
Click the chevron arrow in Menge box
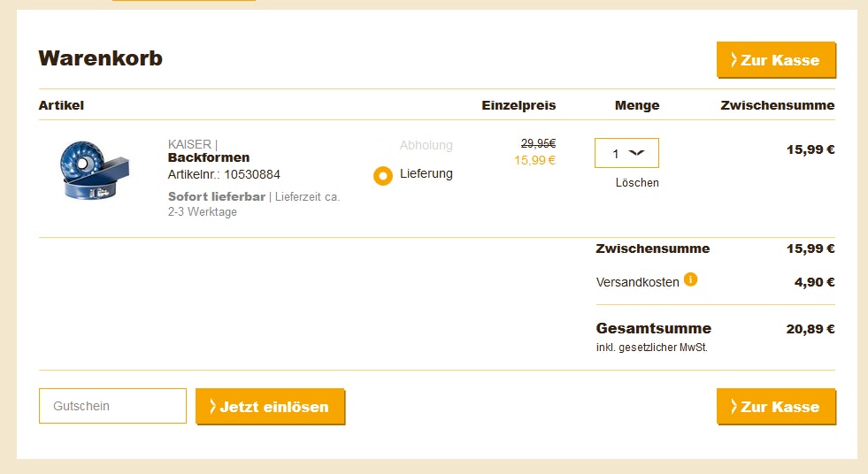(636, 153)
